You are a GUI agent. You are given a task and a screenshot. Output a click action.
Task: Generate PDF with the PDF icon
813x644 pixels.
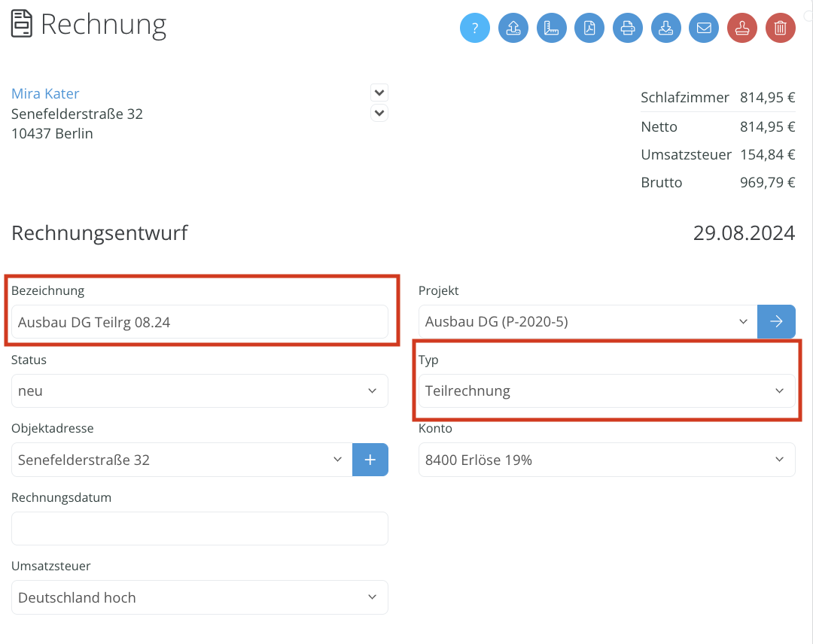[x=589, y=28]
